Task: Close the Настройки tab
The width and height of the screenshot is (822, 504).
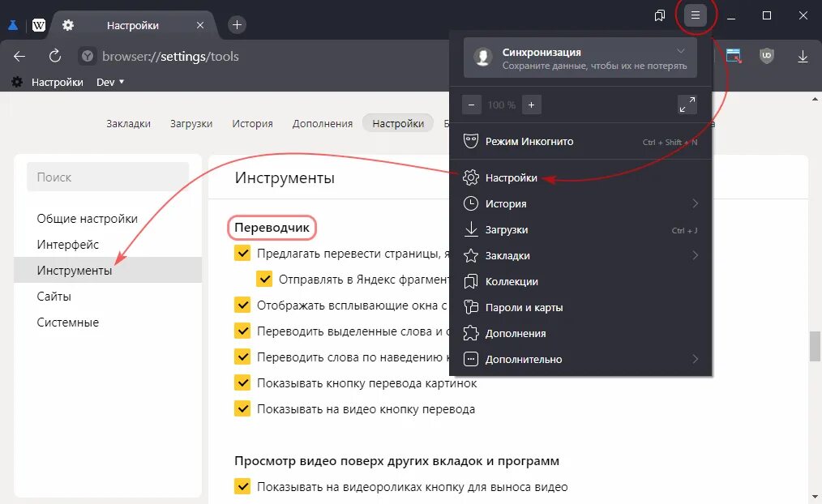Action: (200, 25)
